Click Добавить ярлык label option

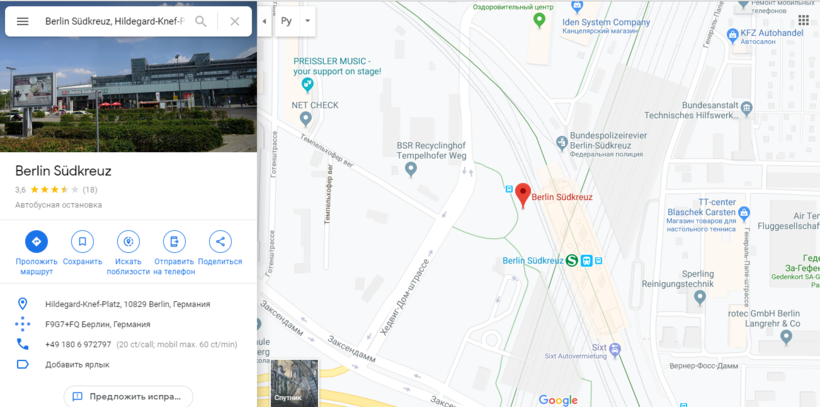click(77, 365)
